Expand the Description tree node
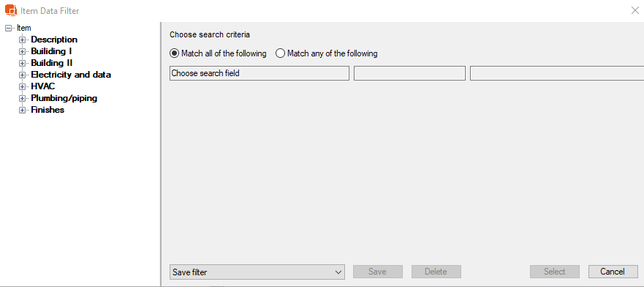644x287 pixels. point(22,40)
